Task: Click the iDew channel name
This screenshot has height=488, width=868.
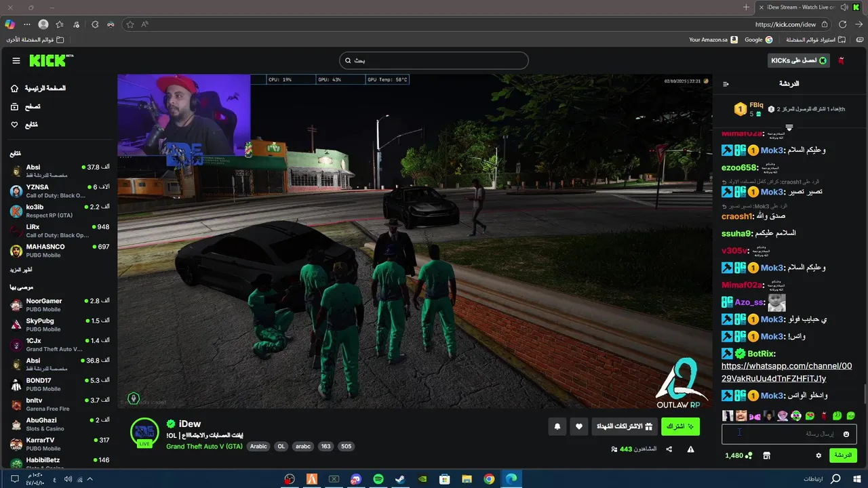Action: 190,424
